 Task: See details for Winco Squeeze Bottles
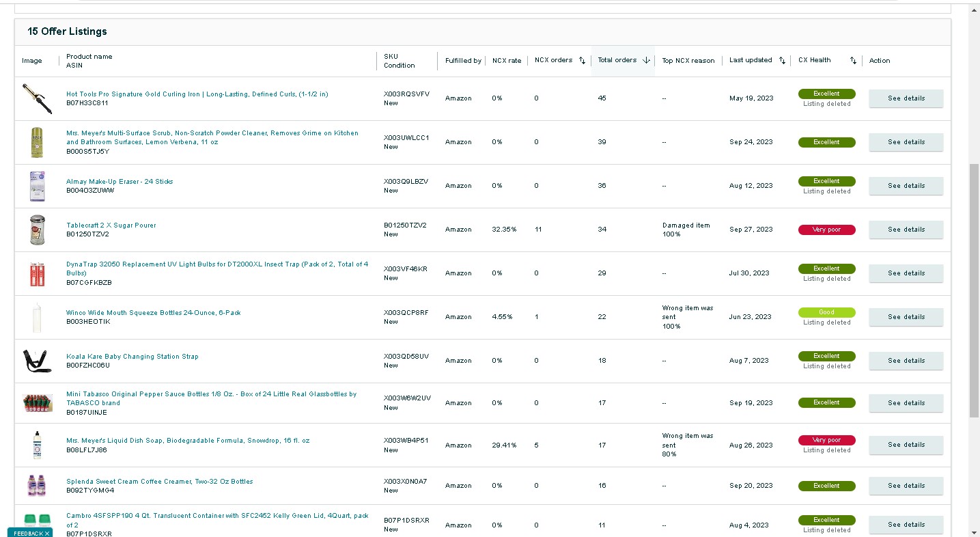906,317
